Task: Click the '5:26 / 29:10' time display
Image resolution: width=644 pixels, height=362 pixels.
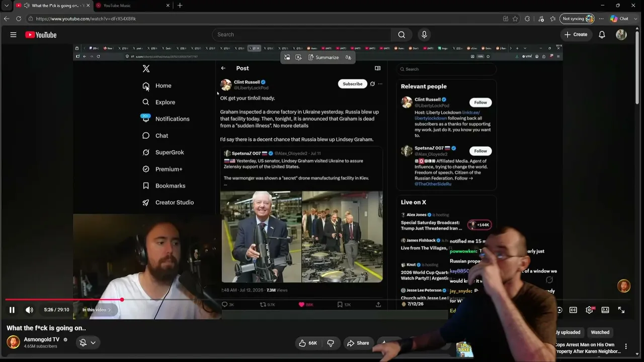Action: point(56,310)
